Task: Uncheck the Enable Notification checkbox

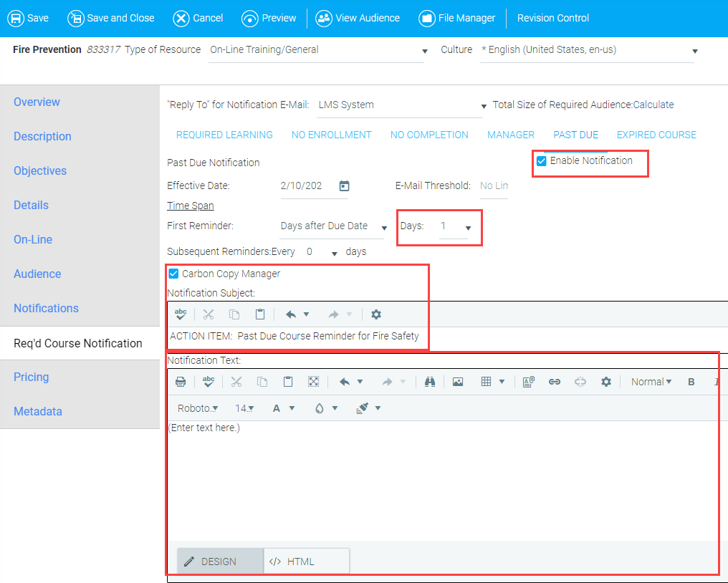Action: coord(542,161)
